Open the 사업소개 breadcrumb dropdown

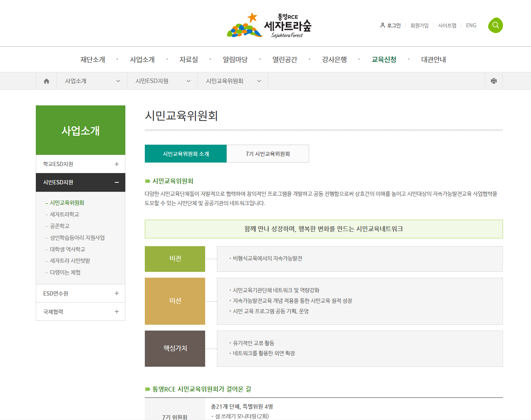coord(92,81)
